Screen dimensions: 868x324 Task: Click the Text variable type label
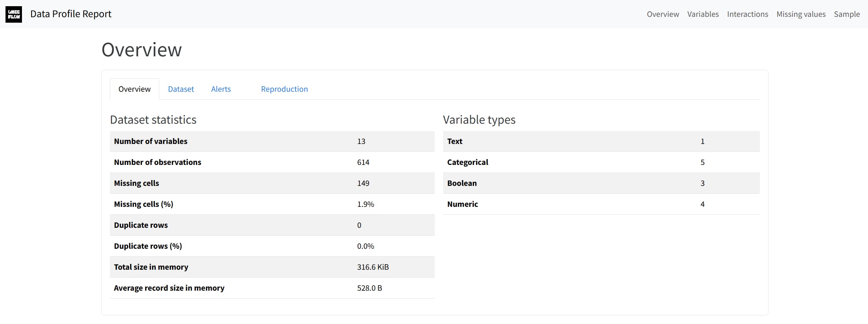[x=455, y=141]
